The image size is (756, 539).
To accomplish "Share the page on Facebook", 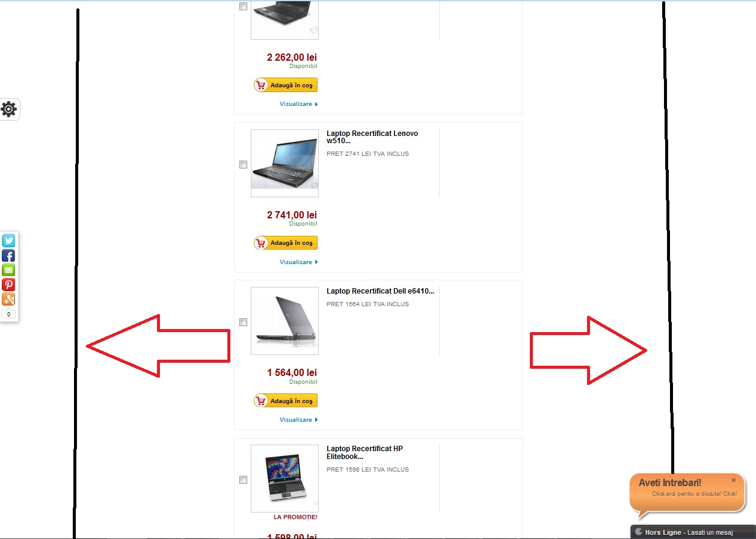I will 8,256.
